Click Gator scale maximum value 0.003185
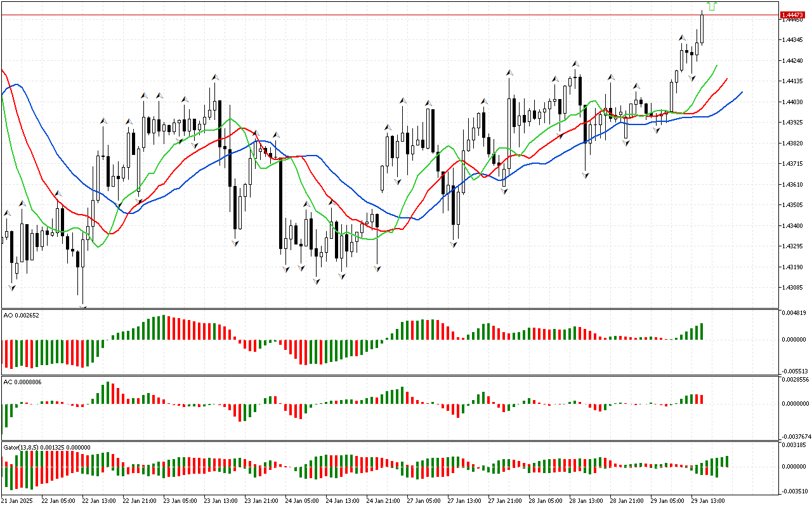 point(795,446)
